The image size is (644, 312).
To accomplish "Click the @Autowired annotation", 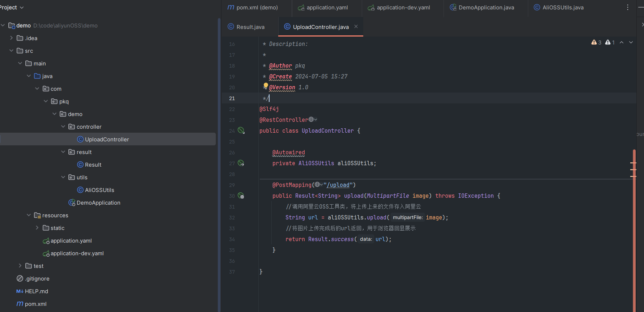I will click(288, 152).
